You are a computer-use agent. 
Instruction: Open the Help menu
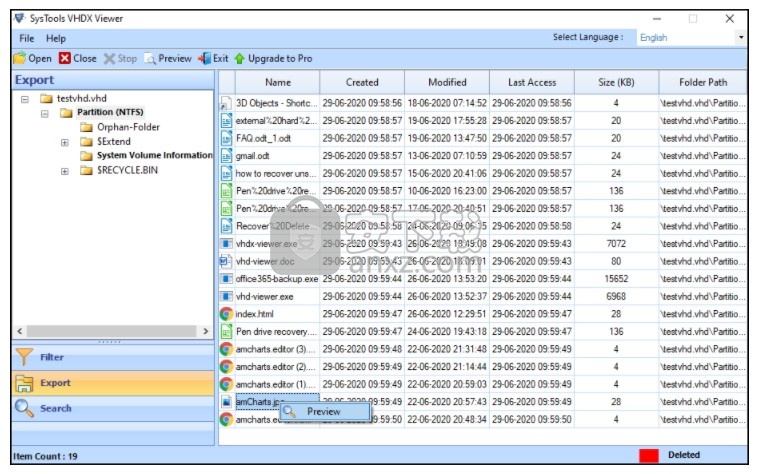pos(56,39)
